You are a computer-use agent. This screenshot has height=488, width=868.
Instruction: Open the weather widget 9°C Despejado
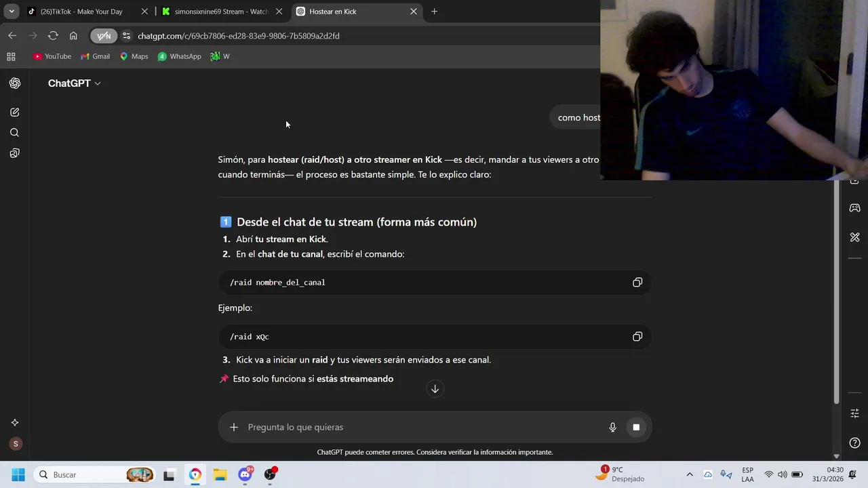pyautogui.click(x=620, y=474)
